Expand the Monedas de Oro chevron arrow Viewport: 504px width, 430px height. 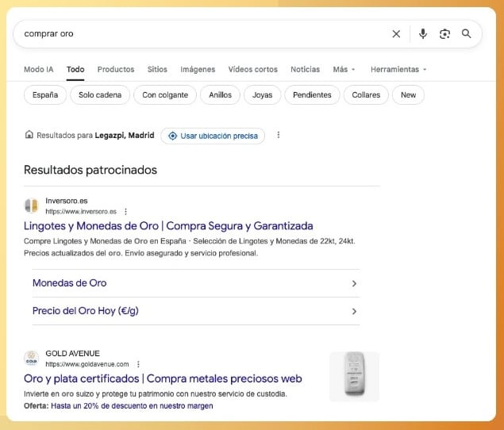(354, 283)
